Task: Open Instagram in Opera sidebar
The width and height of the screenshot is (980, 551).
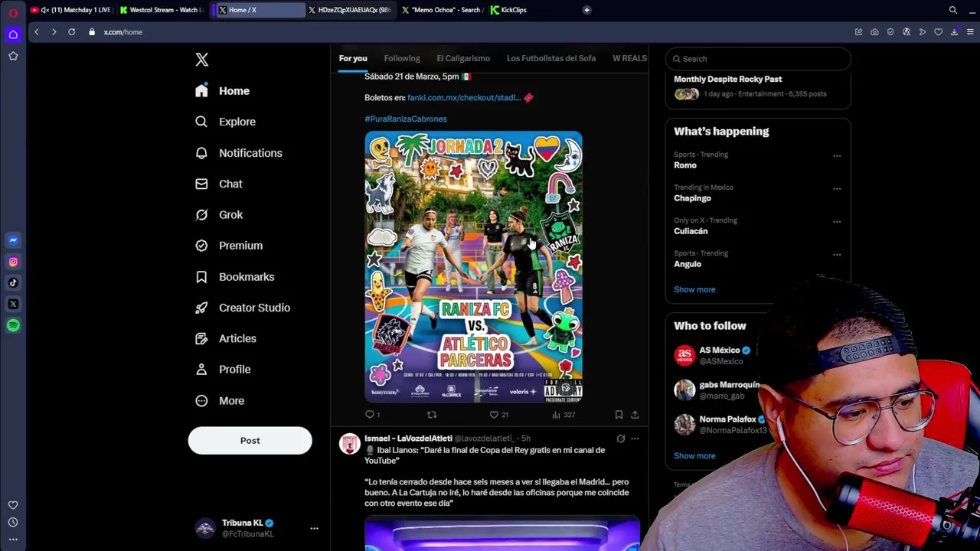Action: pos(13,262)
